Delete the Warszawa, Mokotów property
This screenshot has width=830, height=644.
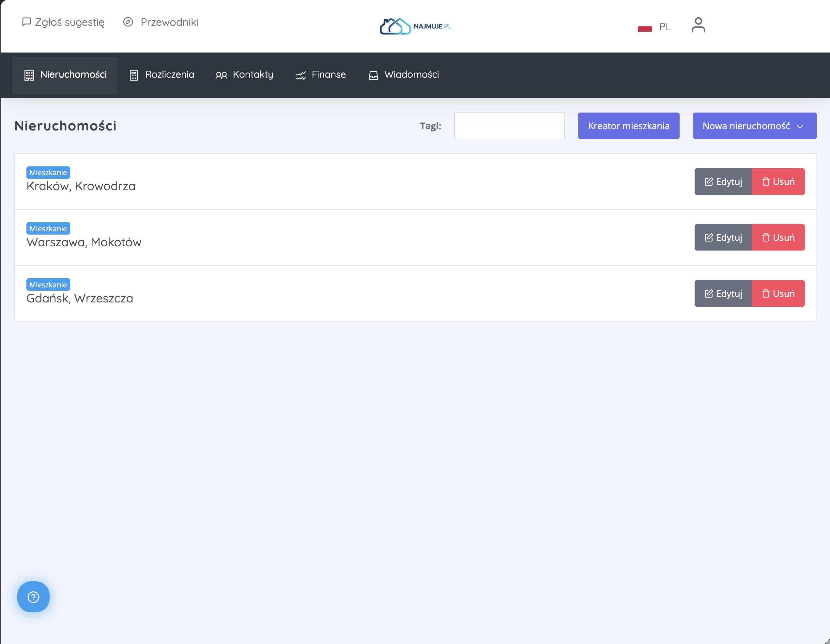click(778, 238)
